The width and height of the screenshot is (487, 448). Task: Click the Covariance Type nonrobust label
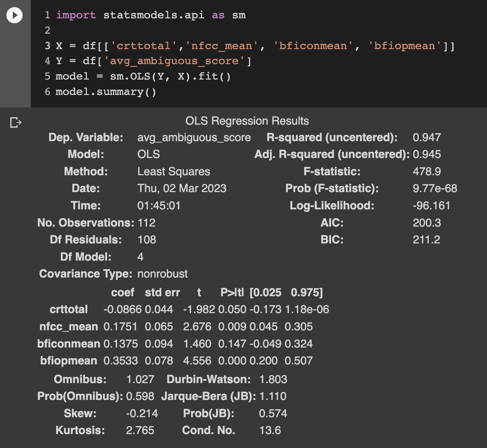tap(86, 273)
